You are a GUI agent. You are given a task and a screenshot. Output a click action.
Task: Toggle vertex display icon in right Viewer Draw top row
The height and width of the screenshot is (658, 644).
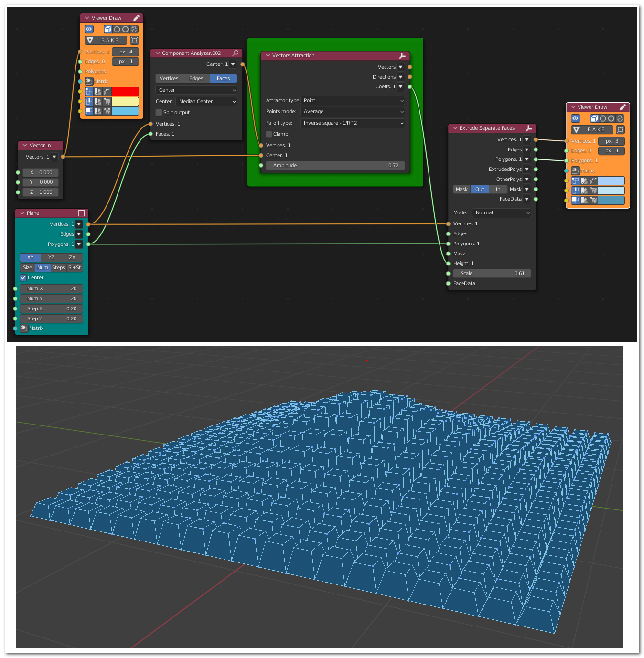(575, 181)
